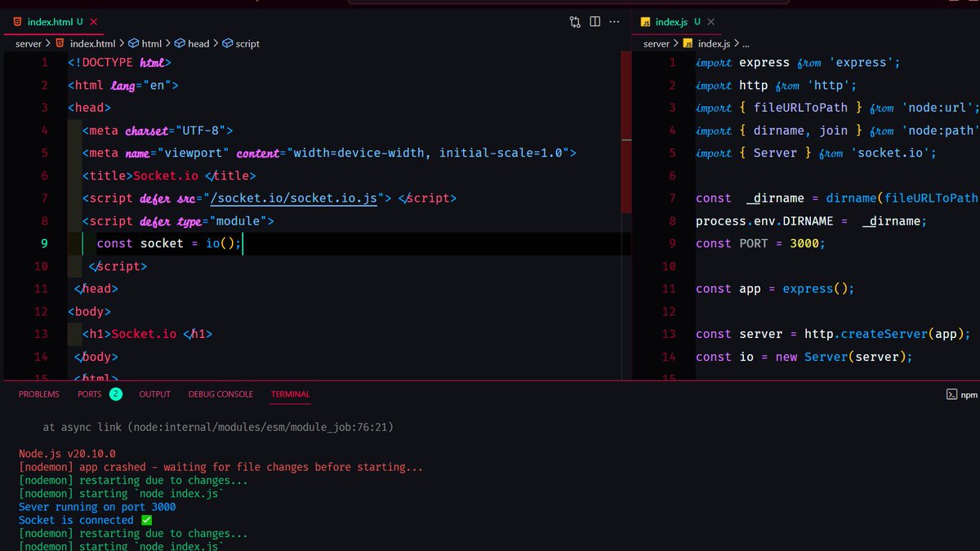
Task: Click the head symbol cube icon in breadcrumbs
Action: 180,43
